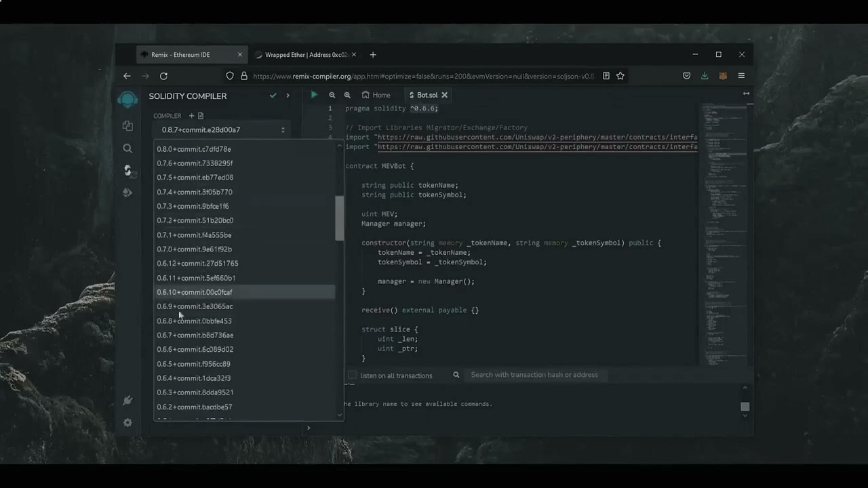Click the compiler license file icon

200,116
